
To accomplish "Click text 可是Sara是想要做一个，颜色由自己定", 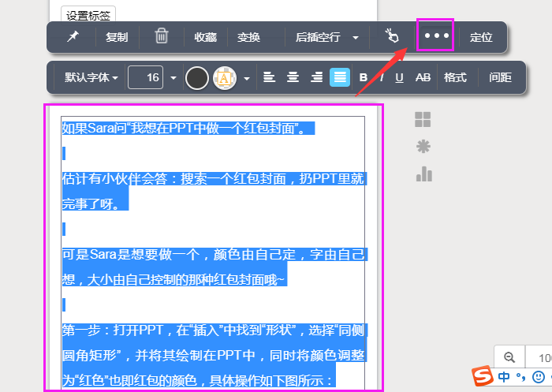I will pyautogui.click(x=179, y=254).
